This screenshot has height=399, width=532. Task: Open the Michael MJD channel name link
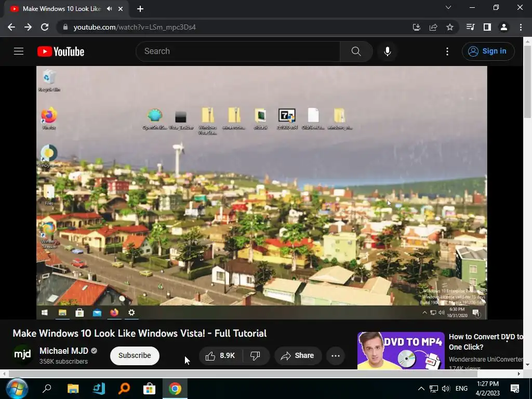click(64, 351)
